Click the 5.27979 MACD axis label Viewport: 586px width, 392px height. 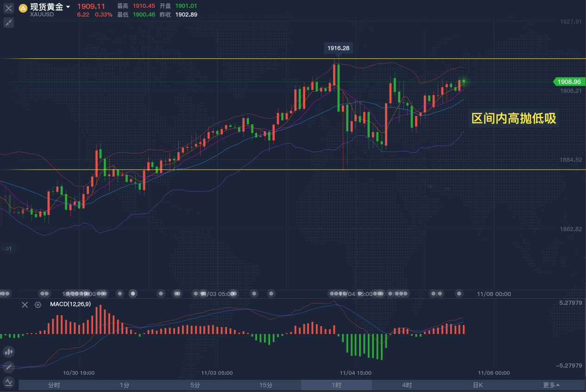coord(570,303)
